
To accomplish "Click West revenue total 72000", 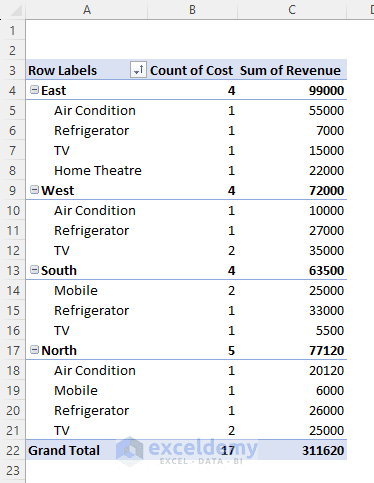I will (x=326, y=190).
